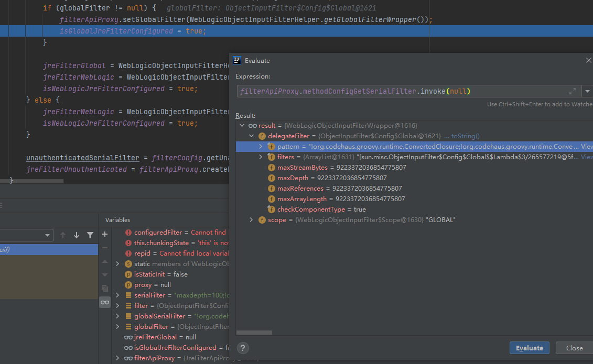Click the remove watch minus icon
593x364 pixels.
(x=105, y=248)
